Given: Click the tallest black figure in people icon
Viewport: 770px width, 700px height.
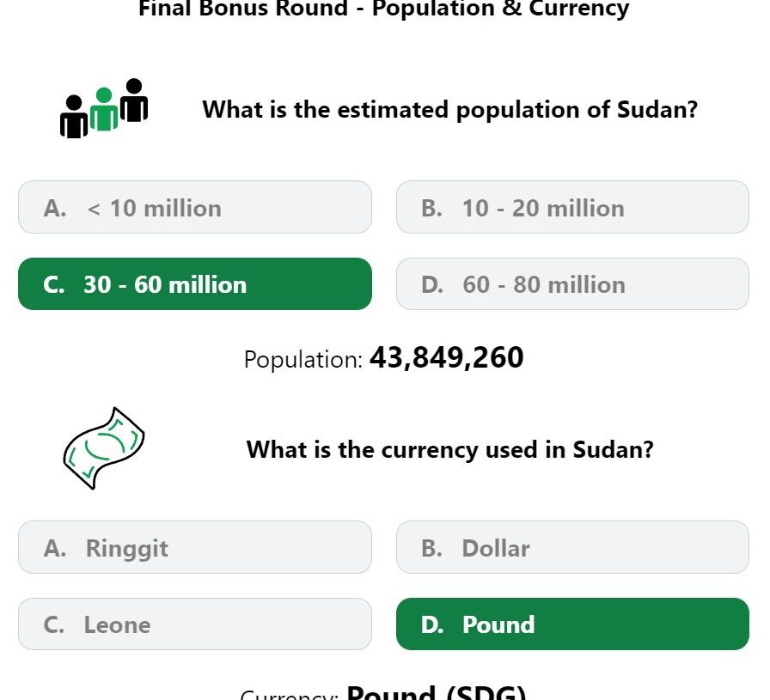Looking at the screenshot, I should pyautogui.click(x=134, y=100).
